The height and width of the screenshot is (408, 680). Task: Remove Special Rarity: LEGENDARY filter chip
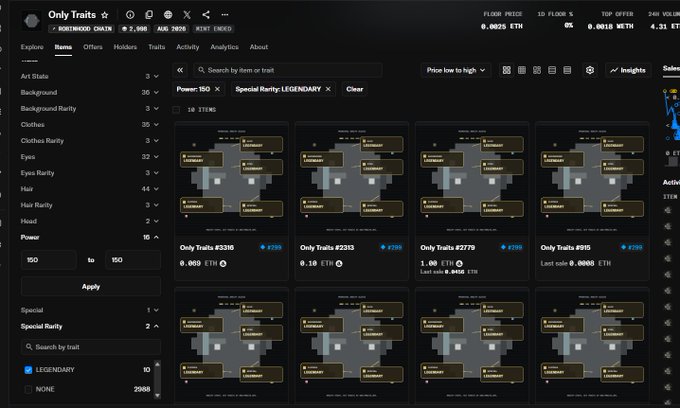click(328, 89)
